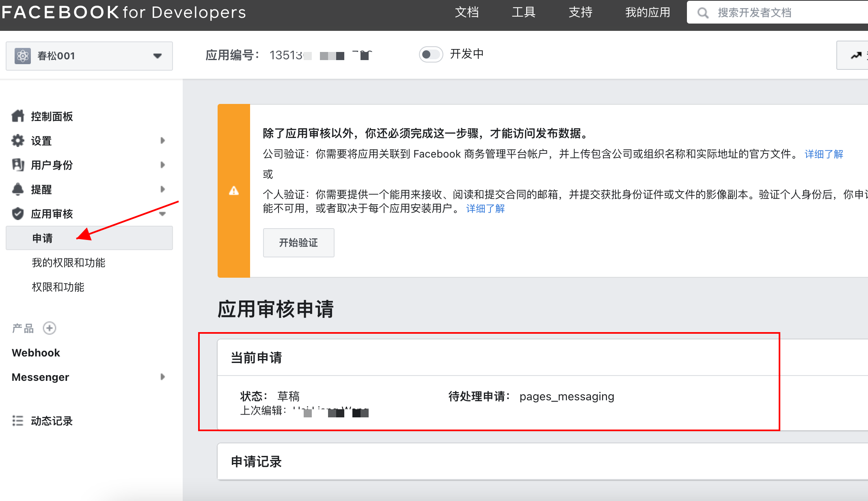
Task: Expand the 提醒 submenu arrow
Action: (162, 189)
